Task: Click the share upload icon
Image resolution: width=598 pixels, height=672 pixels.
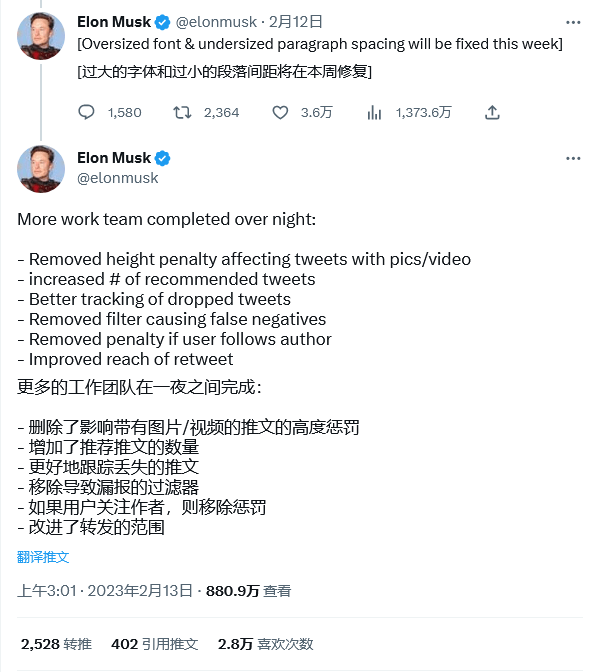Action: point(492,112)
